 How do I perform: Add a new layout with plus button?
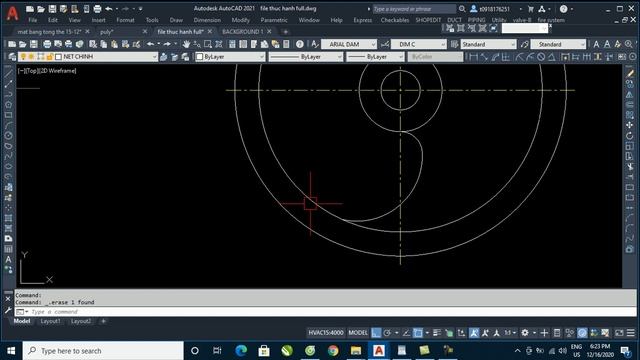103,321
